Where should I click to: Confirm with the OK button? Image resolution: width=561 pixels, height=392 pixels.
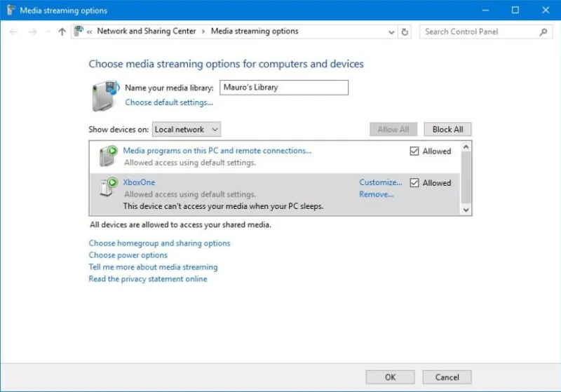pos(390,377)
